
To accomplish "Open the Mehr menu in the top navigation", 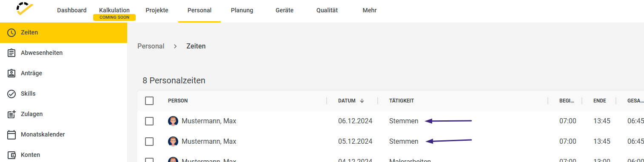I will pos(370,10).
